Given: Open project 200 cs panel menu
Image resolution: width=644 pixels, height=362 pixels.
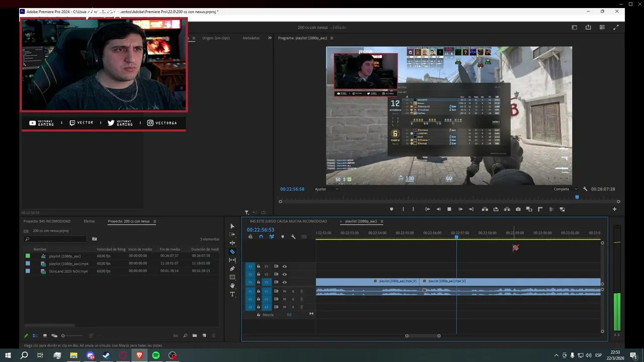Looking at the screenshot, I should coord(154,221).
